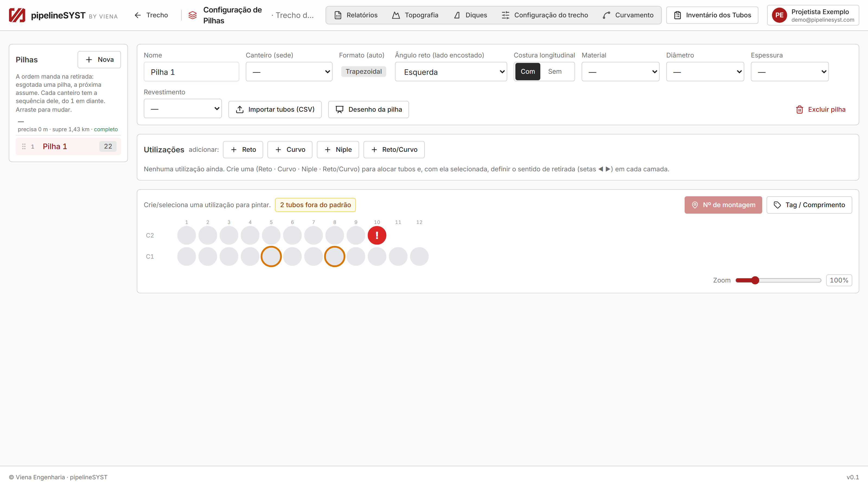
Task: Open Desenho da pilha
Action: point(369,110)
